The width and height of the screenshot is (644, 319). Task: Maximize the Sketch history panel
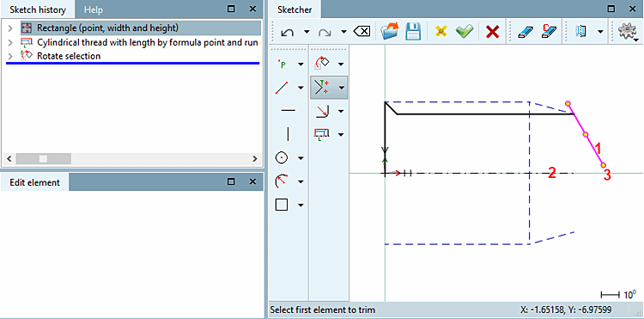tap(231, 9)
